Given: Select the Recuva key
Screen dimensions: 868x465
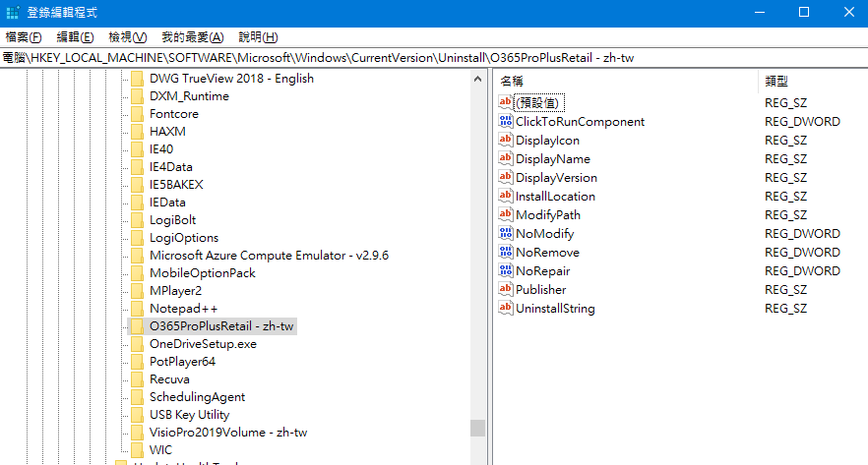Looking at the screenshot, I should click(x=169, y=379).
